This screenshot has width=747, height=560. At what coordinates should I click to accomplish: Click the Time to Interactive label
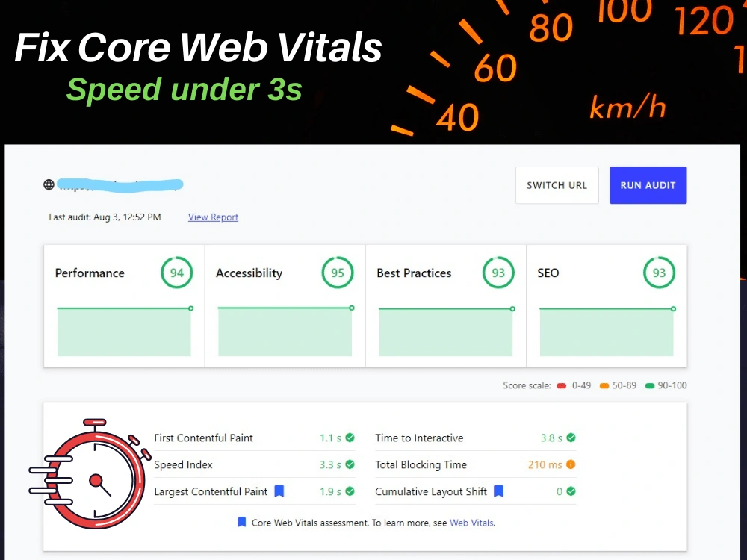[x=419, y=438]
